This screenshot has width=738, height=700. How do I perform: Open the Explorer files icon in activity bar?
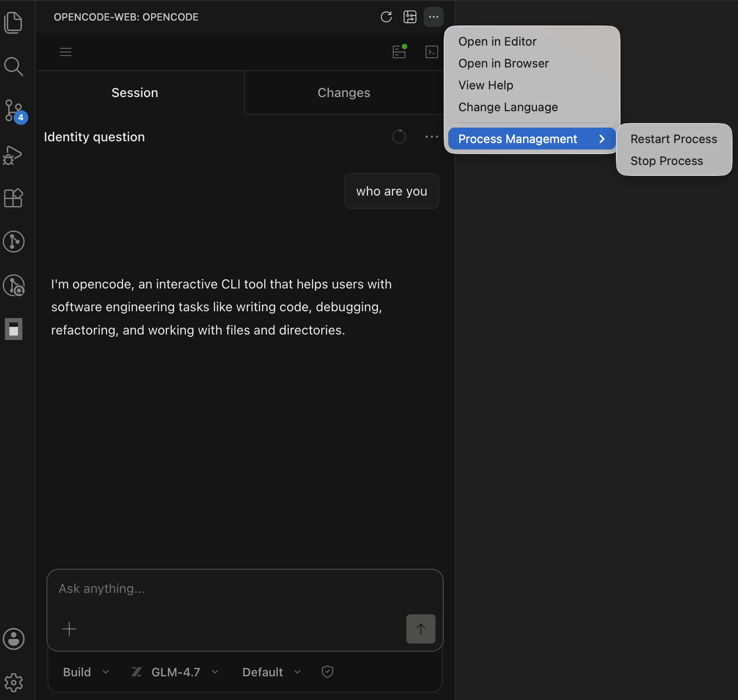click(13, 22)
